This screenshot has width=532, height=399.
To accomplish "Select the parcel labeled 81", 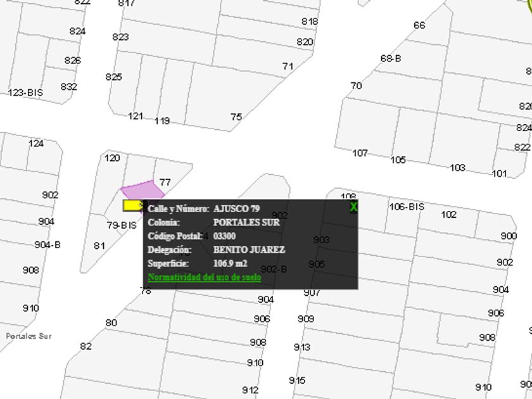I will point(99,246).
